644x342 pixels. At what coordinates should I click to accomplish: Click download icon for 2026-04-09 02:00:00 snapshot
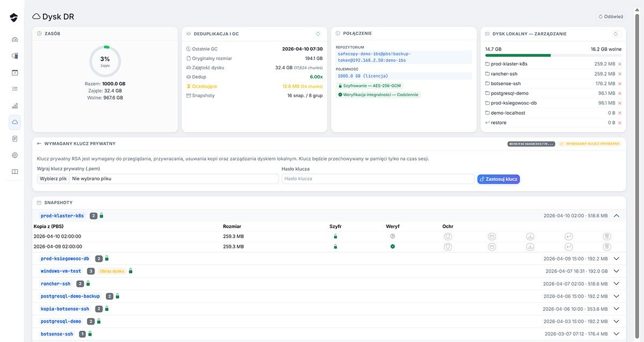tap(530, 247)
